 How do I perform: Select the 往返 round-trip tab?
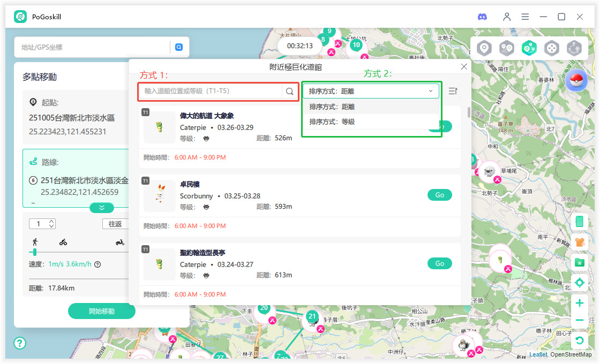(116, 223)
